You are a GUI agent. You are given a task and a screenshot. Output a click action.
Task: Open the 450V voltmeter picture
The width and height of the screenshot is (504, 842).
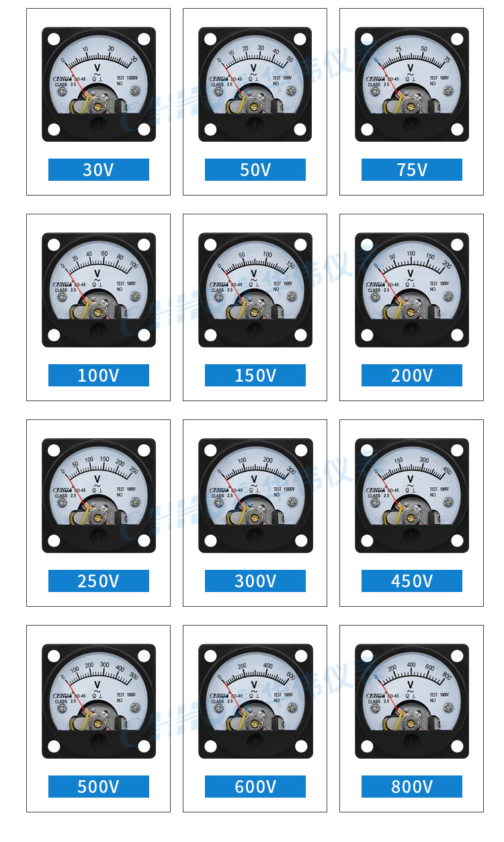[412, 495]
